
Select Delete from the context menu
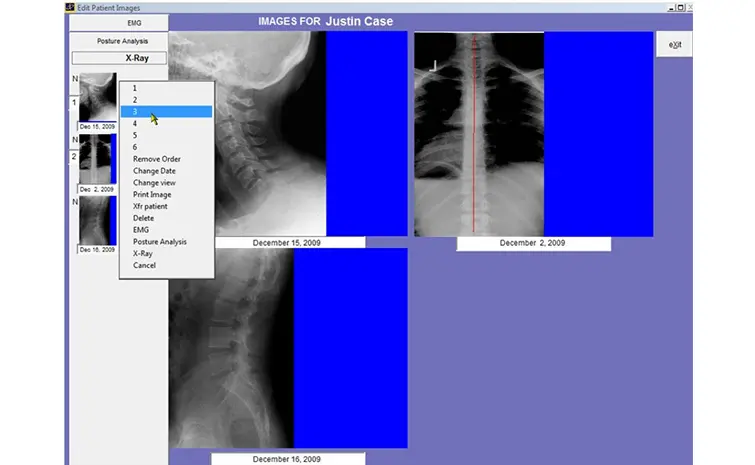click(x=166, y=218)
